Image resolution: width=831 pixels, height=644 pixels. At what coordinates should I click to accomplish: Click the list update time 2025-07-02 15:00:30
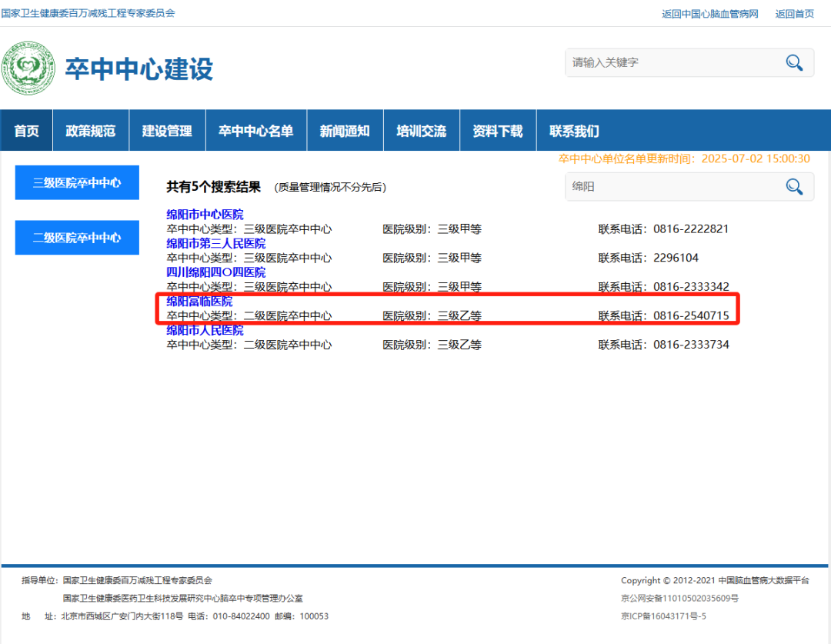pyautogui.click(x=756, y=158)
